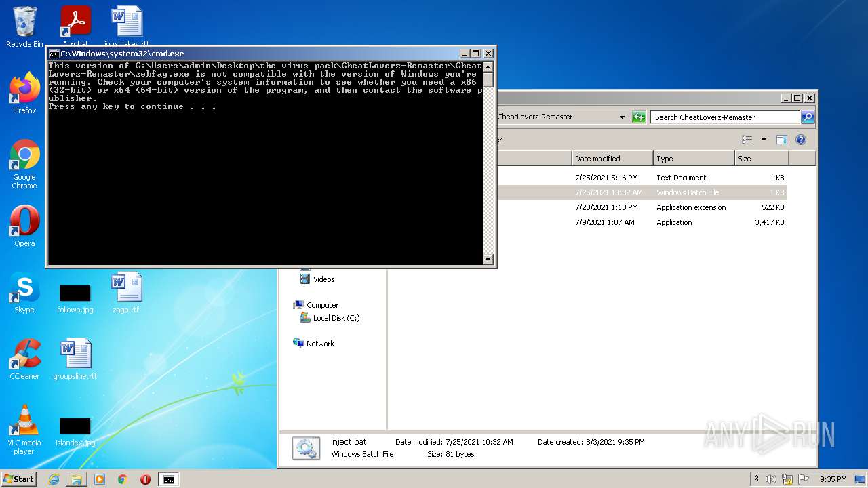This screenshot has width=868, height=488.
Task: Select the followa.jpg desktop file
Action: click(75, 299)
